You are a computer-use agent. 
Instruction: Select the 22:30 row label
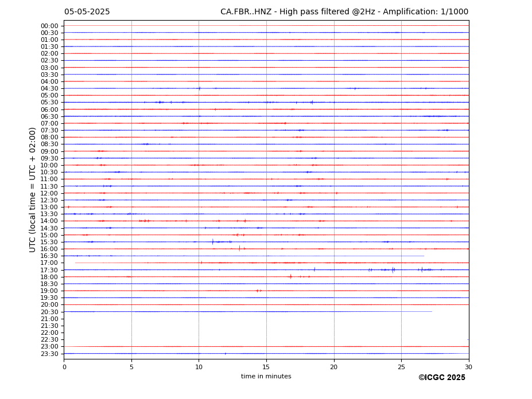point(49,340)
